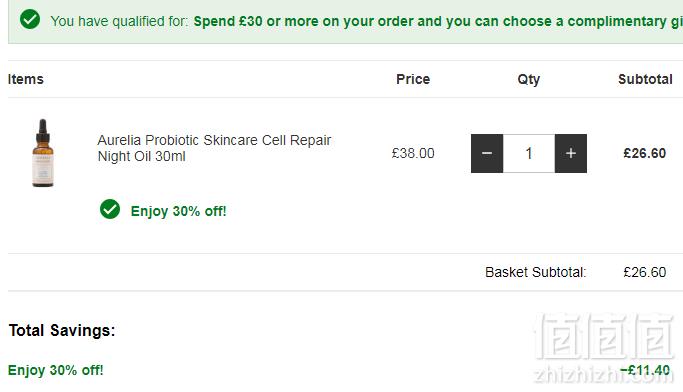Click the -£11.40 savings amount
Viewport: 683px width, 392px height.
tap(645, 370)
